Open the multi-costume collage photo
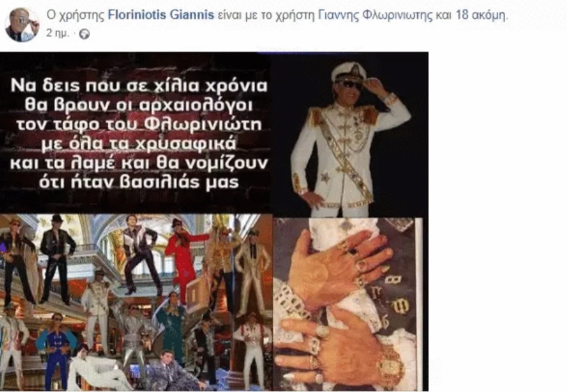 pyautogui.click(x=136, y=302)
